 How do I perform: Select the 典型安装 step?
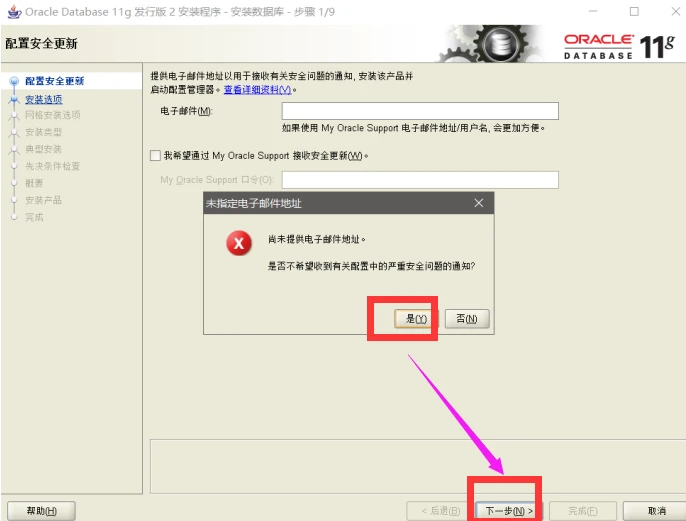click(x=43, y=149)
